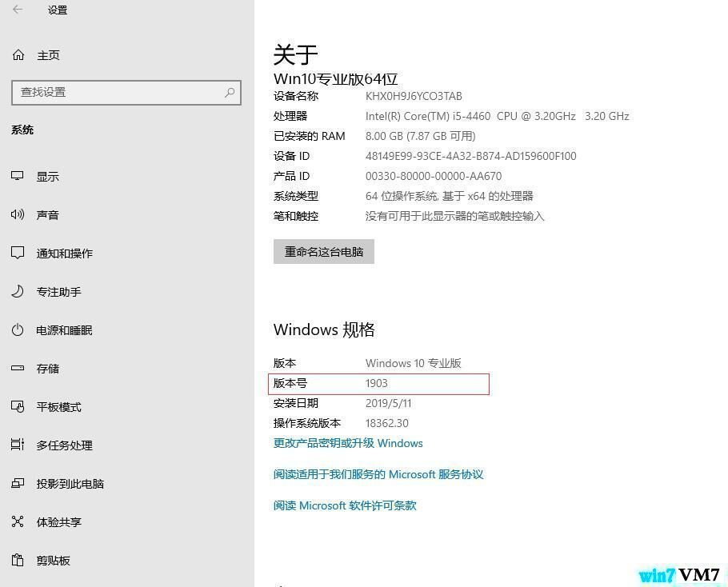Click the 关于 page heading
Image resolution: width=728 pixels, height=587 pixels.
pyautogui.click(x=295, y=54)
